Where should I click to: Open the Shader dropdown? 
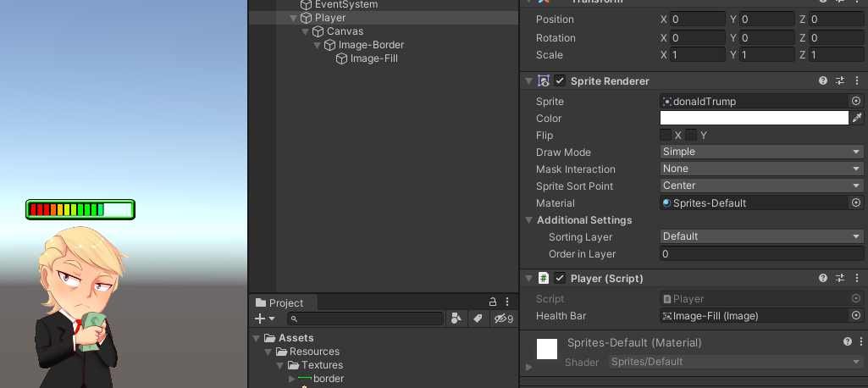tap(736, 362)
